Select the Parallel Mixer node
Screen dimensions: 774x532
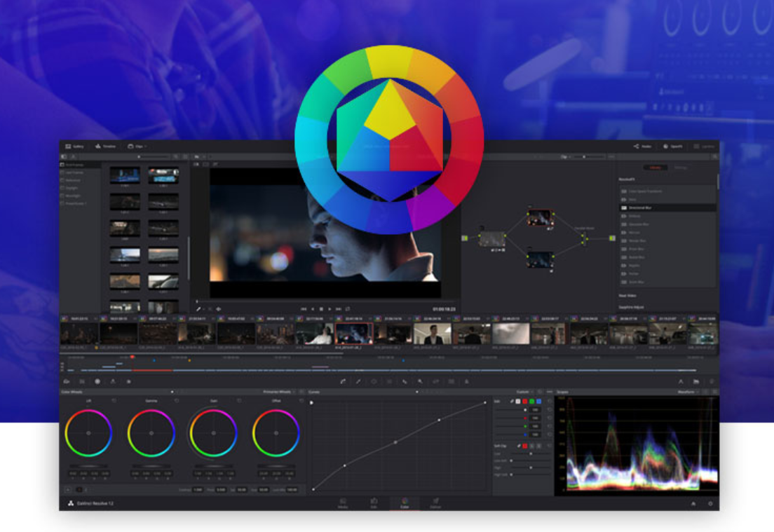click(583, 239)
